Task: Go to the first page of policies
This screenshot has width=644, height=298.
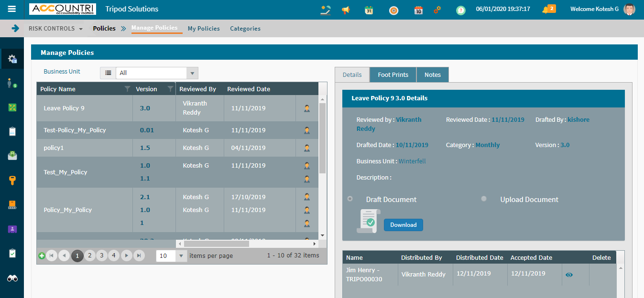Action: [52, 256]
